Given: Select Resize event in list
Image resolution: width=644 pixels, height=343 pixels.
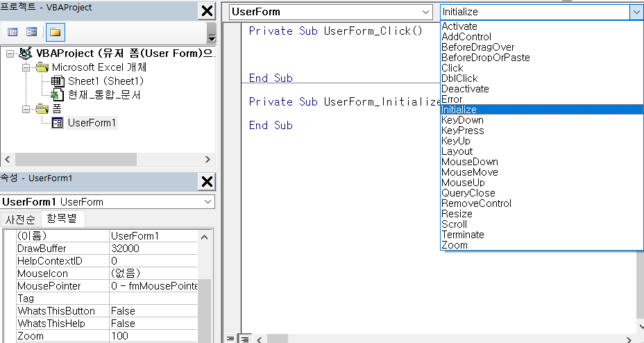Looking at the screenshot, I should (x=541, y=214).
